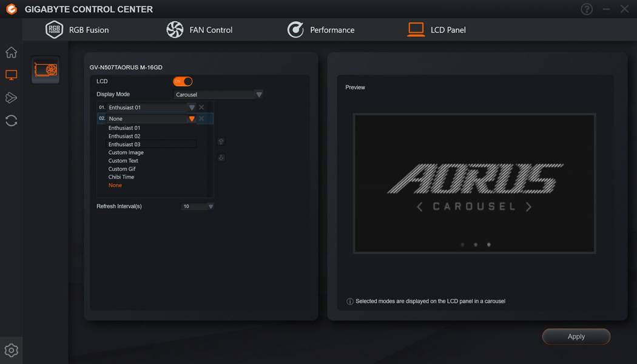The width and height of the screenshot is (637, 364).
Task: Turn off the LCD toggle switch
Action: (x=183, y=81)
